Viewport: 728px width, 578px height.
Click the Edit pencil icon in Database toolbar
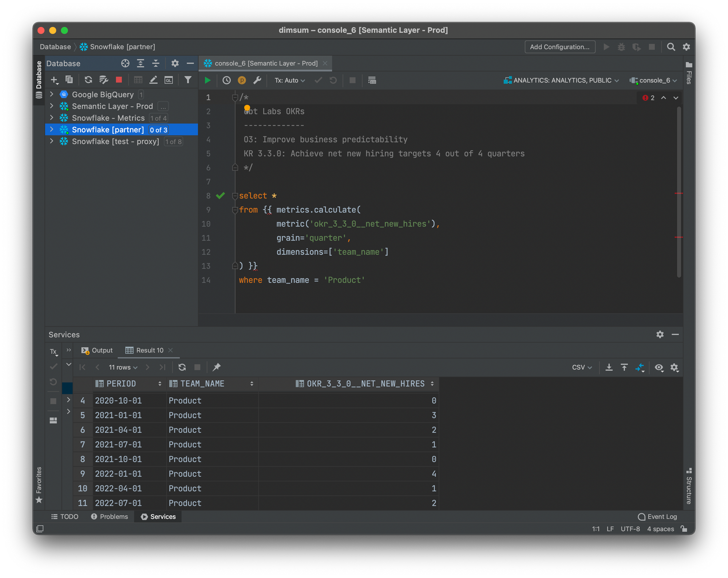coord(153,80)
